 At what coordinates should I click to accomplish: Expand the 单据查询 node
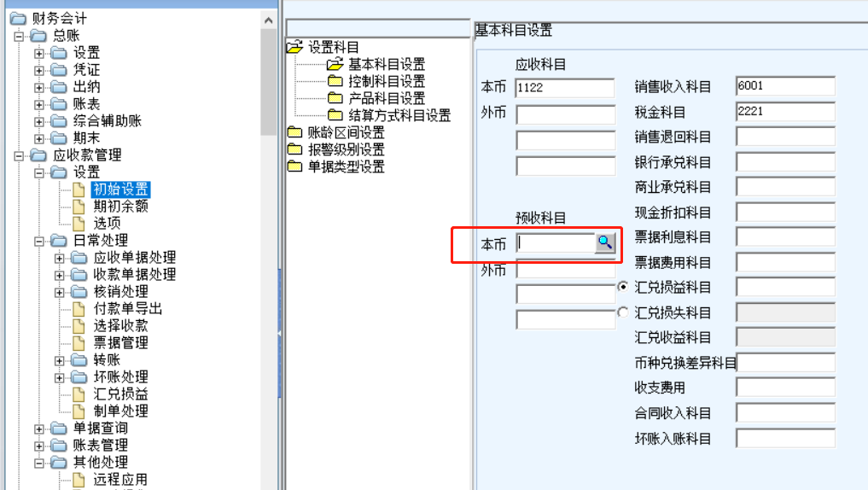[x=38, y=429]
